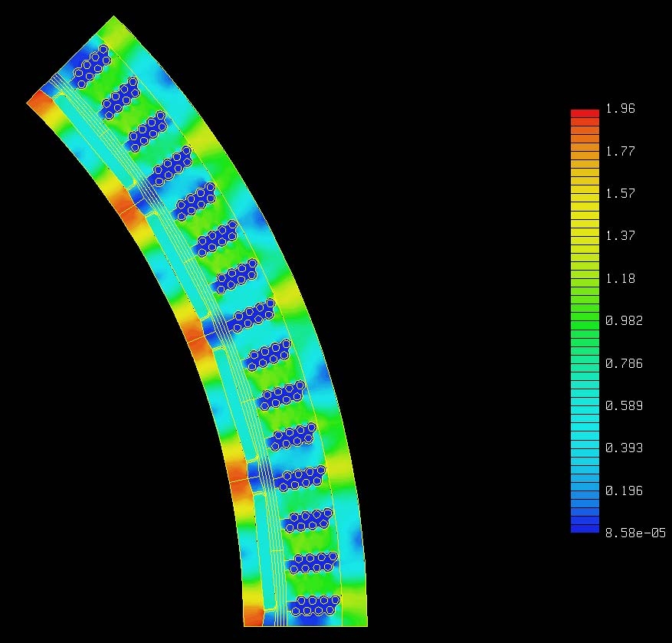Image resolution: width=672 pixels, height=643 pixels.
Task: Click the 0.982 legend value
Action: tap(623, 321)
